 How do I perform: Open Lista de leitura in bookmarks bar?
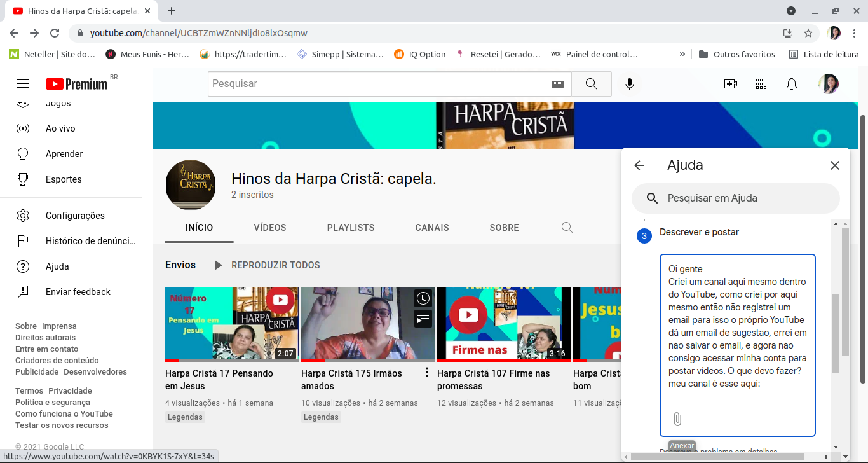click(x=824, y=55)
